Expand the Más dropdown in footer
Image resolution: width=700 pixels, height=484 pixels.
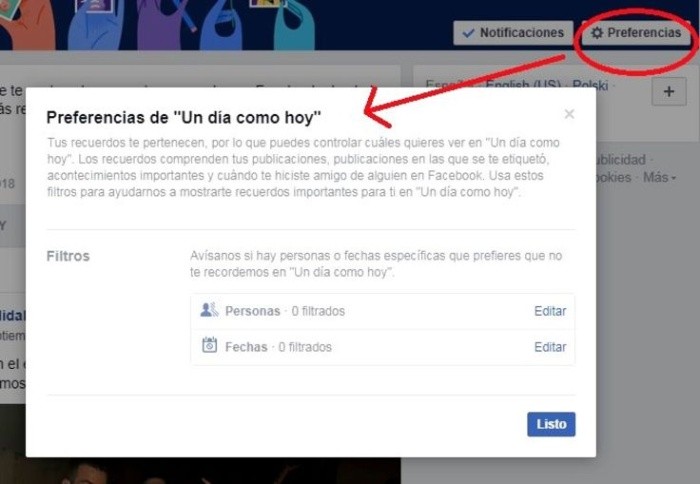coord(659,177)
